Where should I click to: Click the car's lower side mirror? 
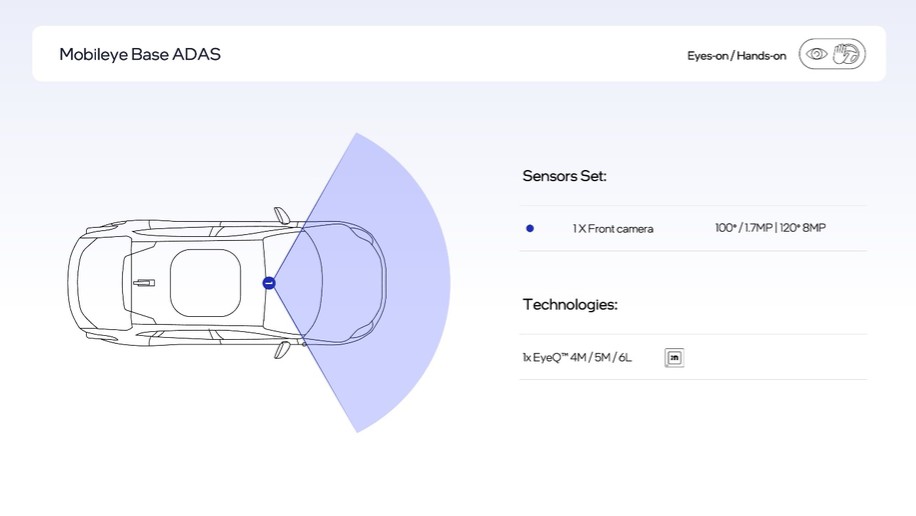[x=282, y=350]
